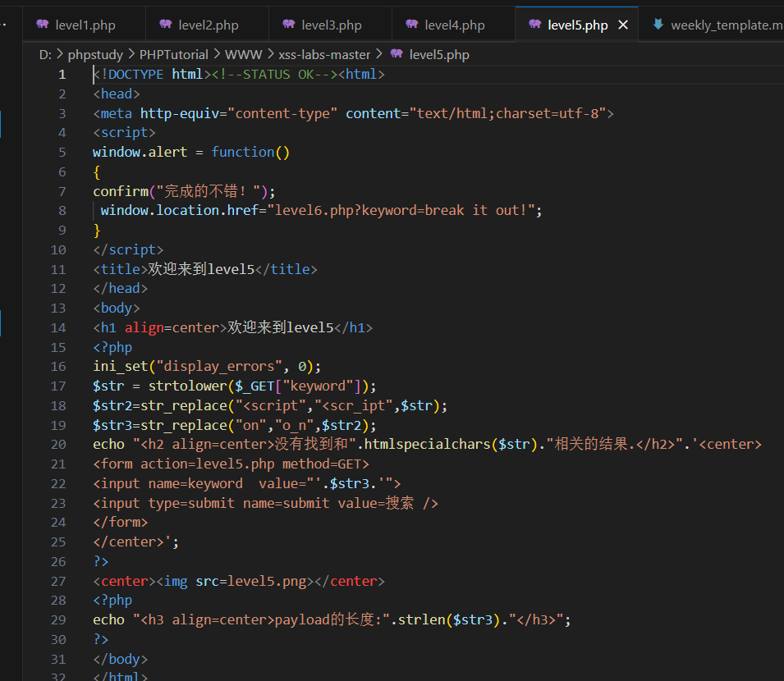
Task: Click the "</body>" tag on line 31
Action: (x=120, y=659)
